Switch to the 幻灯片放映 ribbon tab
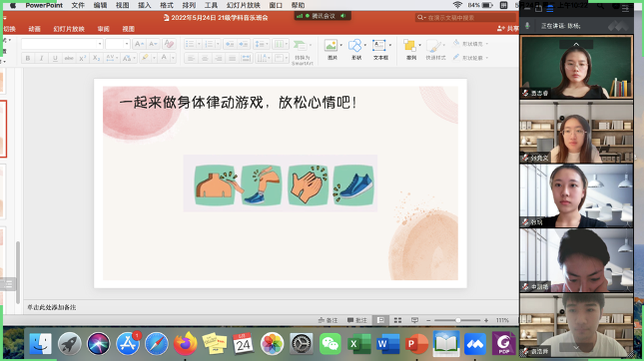Screen dimensions: 644x361 (x=69, y=29)
